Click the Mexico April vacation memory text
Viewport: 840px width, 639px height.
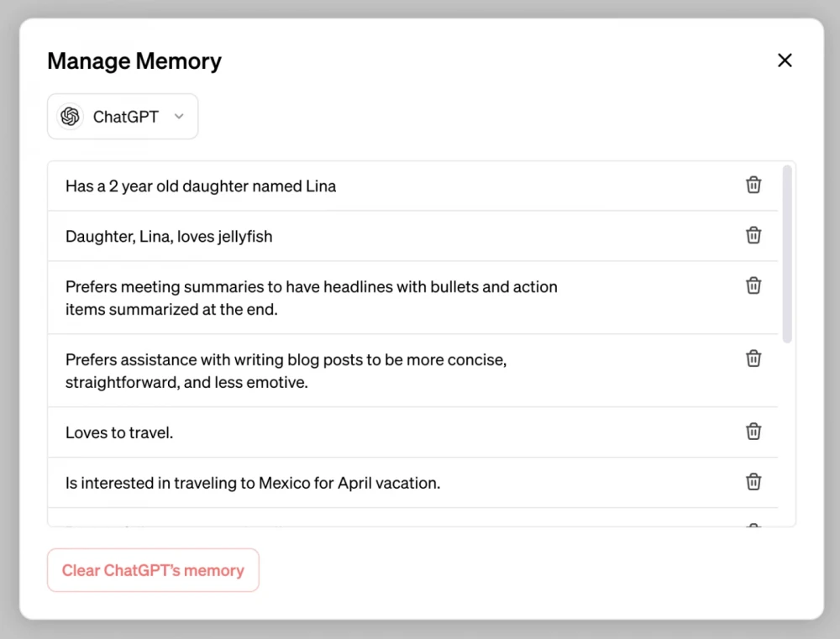[x=253, y=484]
